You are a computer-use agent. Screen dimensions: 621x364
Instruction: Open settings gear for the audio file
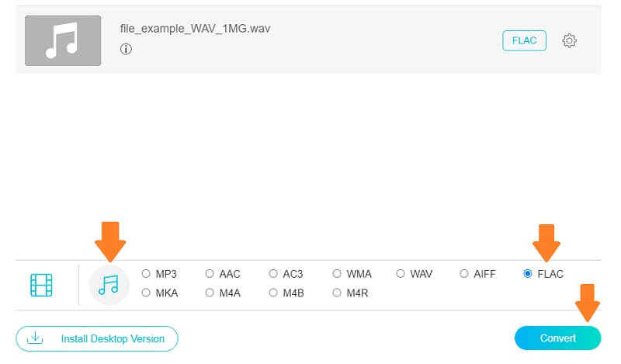(569, 40)
